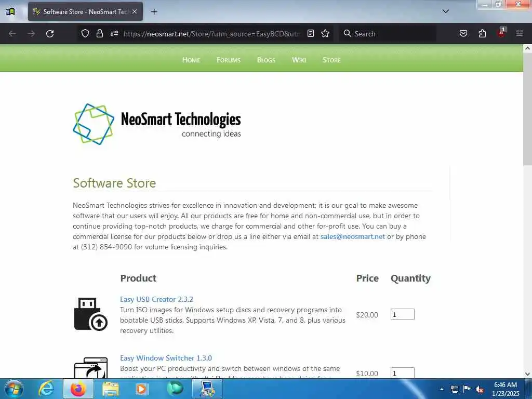This screenshot has width=532, height=399.
Task: Toggle reader view icon
Action: [311, 33]
